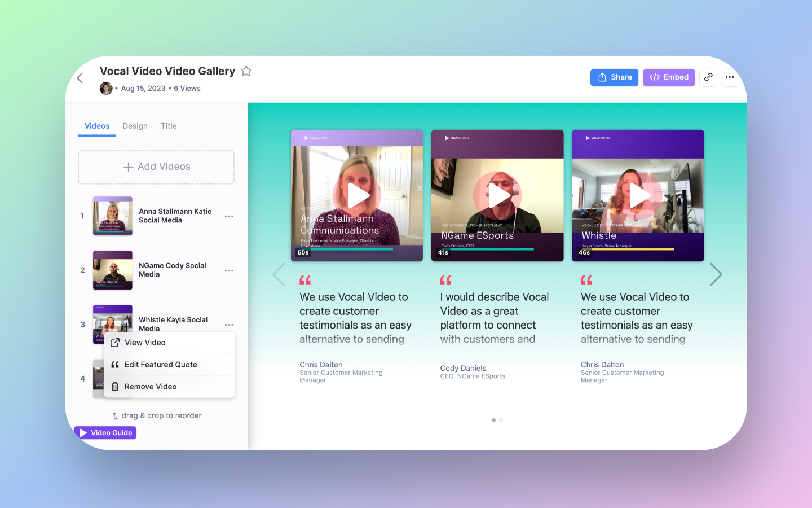The image size is (812, 508).
Task: Click the Whistle Kayla Social Media title
Action: (x=173, y=324)
